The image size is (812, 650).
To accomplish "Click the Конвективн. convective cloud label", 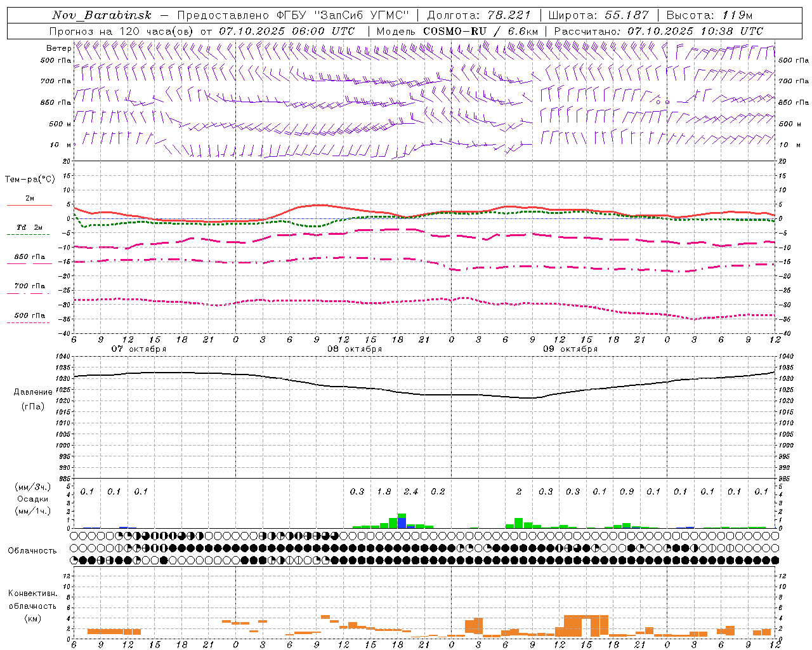I will coord(32,594).
